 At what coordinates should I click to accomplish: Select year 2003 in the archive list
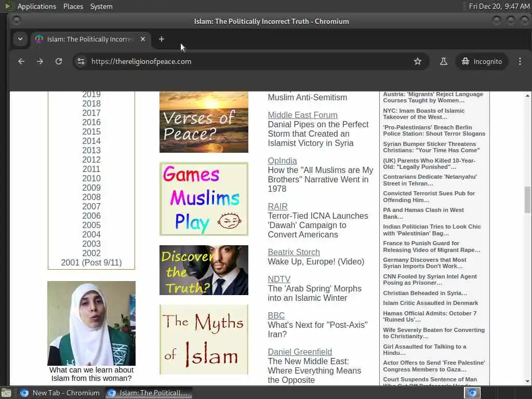(91, 244)
